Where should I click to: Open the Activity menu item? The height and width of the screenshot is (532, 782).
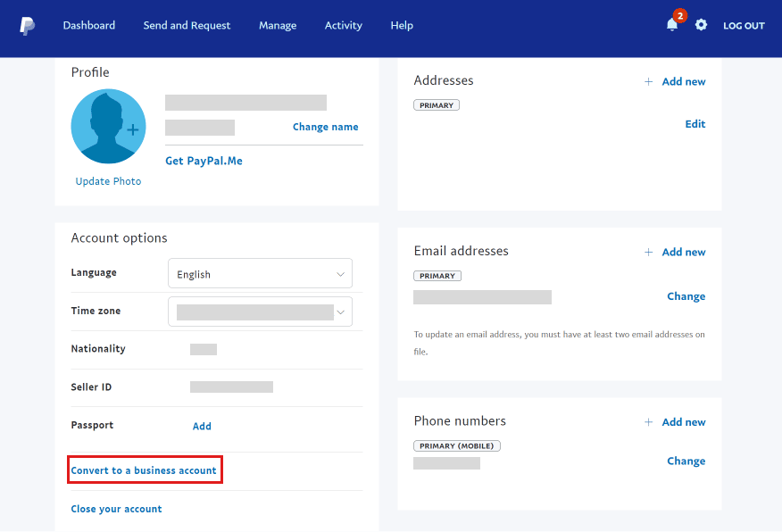343,25
